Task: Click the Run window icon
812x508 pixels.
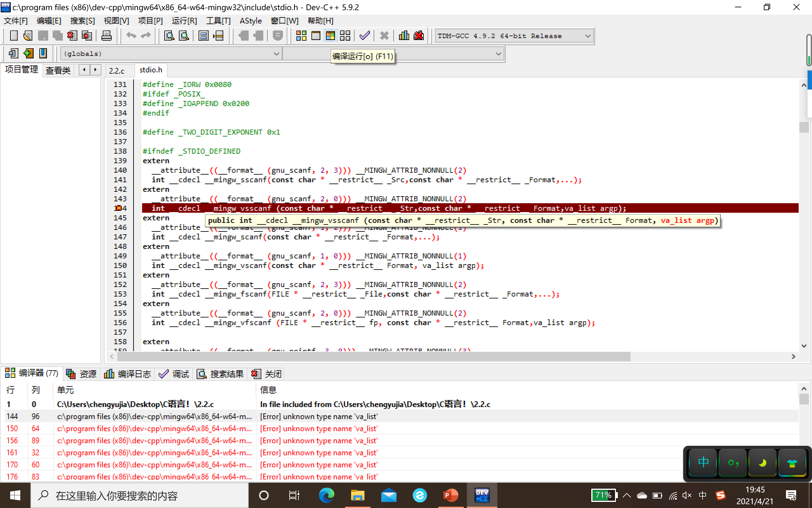Action: (x=316, y=36)
